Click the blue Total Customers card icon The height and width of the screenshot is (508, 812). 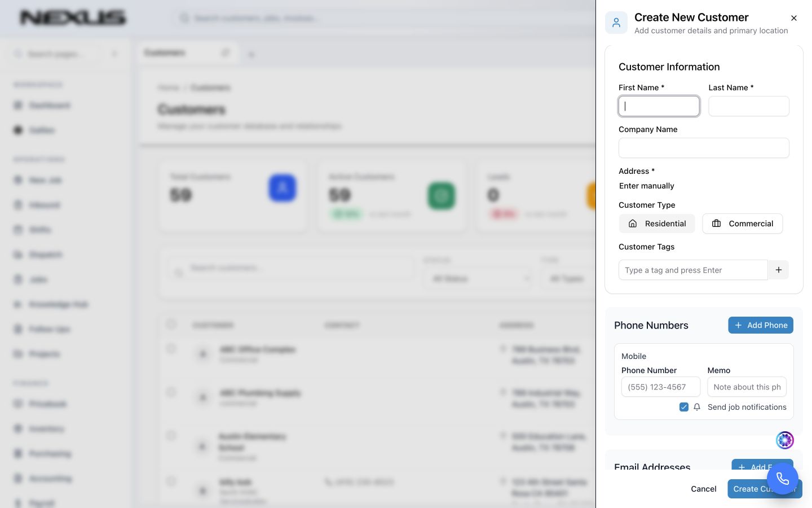(283, 188)
